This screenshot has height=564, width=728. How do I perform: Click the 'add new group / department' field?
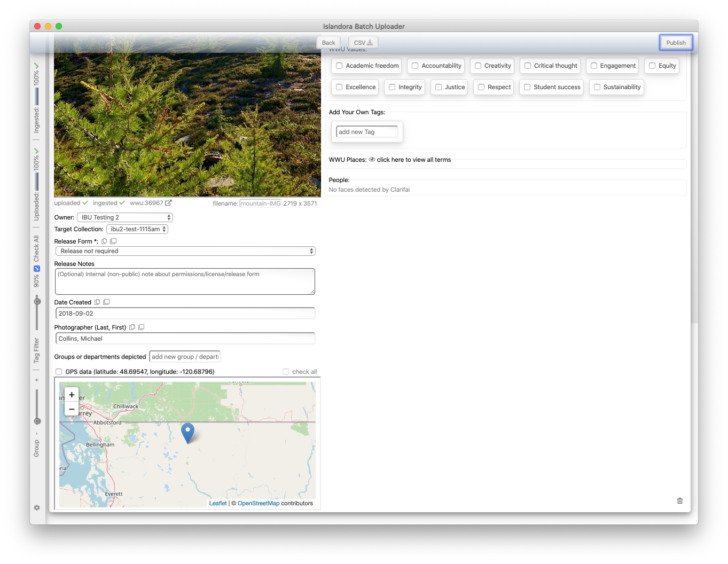pos(185,357)
